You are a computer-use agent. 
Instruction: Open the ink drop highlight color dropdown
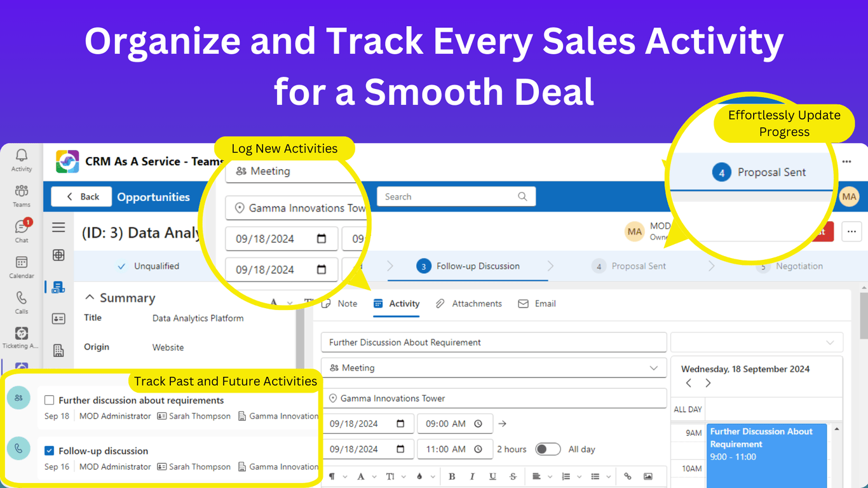pyautogui.click(x=426, y=477)
